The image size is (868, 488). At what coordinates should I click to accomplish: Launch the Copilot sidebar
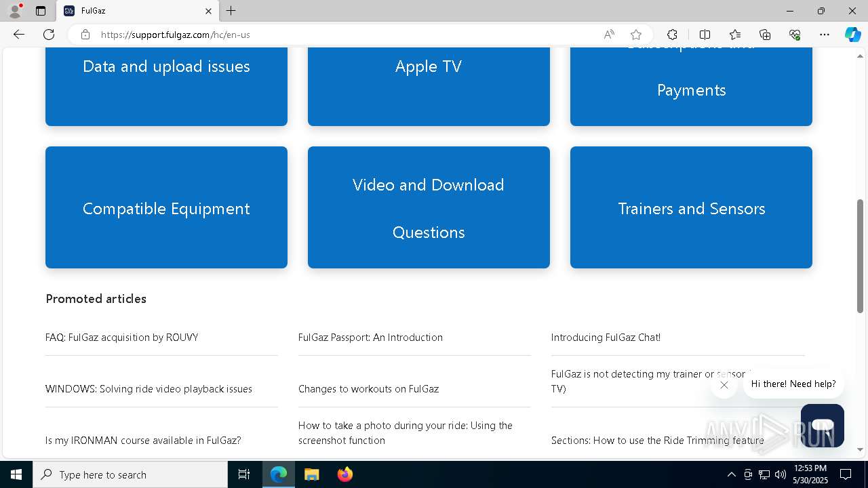852,35
